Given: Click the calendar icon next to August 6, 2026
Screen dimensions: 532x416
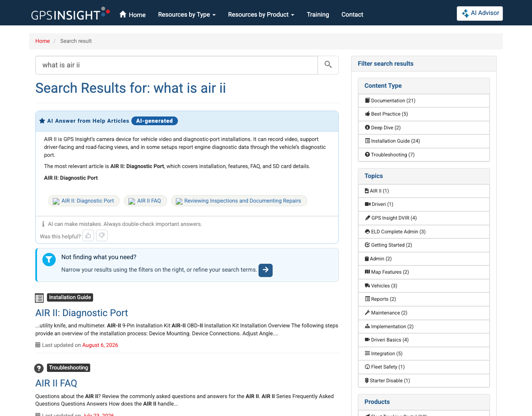Looking at the screenshot, I should coord(38,345).
